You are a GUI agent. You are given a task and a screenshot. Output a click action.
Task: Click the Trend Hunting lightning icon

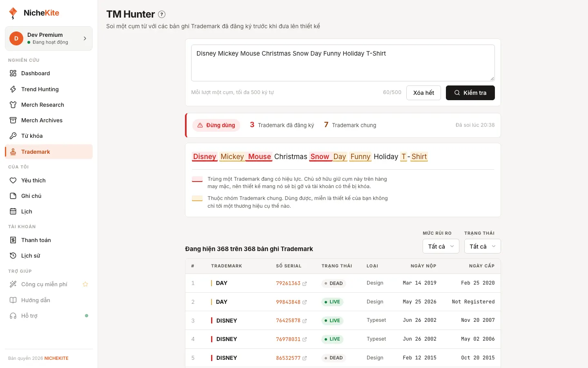pyautogui.click(x=13, y=89)
